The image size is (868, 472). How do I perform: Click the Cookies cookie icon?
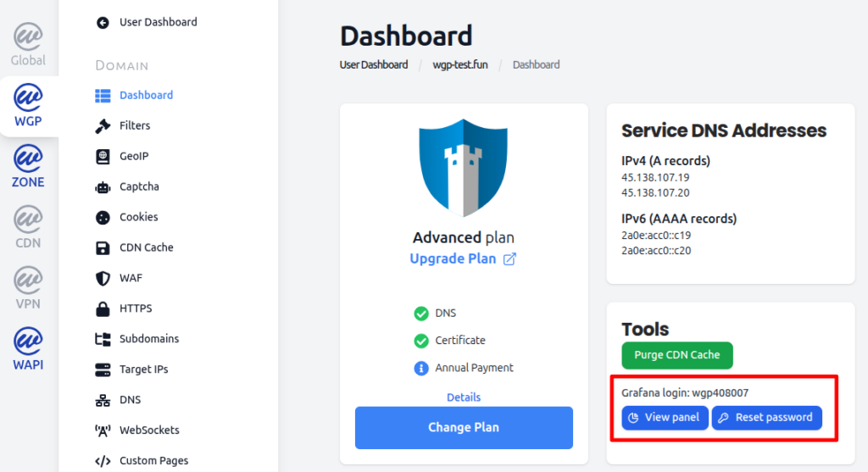coord(103,218)
